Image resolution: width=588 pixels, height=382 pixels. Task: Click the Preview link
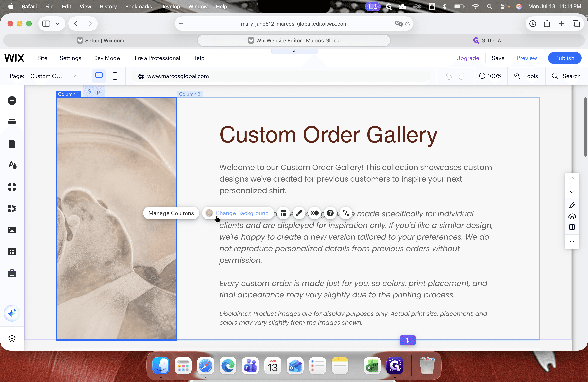coord(526,58)
